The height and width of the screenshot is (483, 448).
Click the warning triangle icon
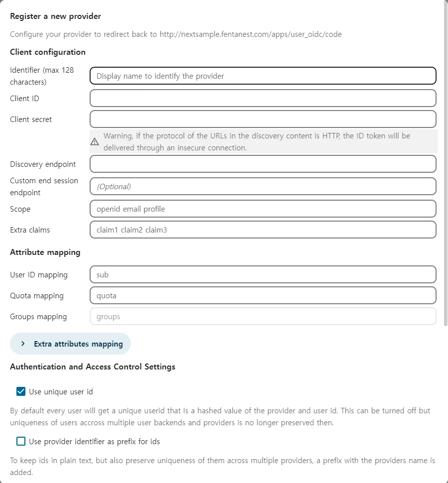click(x=95, y=141)
